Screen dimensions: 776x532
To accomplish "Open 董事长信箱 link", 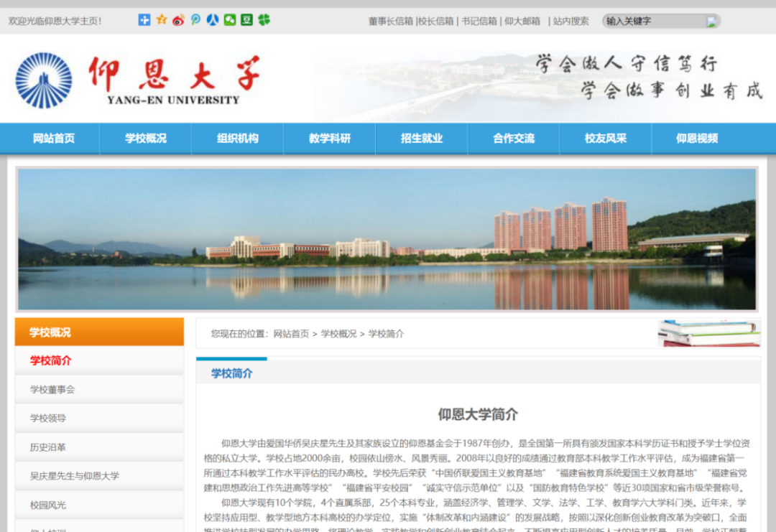I will [390, 22].
